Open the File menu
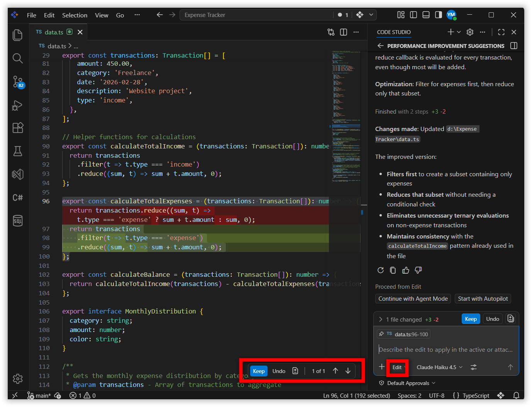Viewport: 532px width, 407px height. tap(32, 15)
